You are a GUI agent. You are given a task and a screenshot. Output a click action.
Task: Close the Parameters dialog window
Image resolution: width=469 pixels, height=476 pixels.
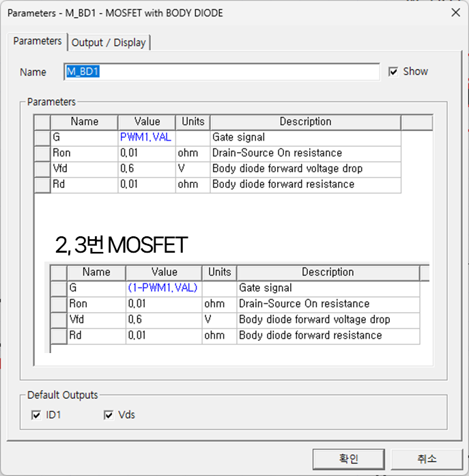(x=455, y=12)
